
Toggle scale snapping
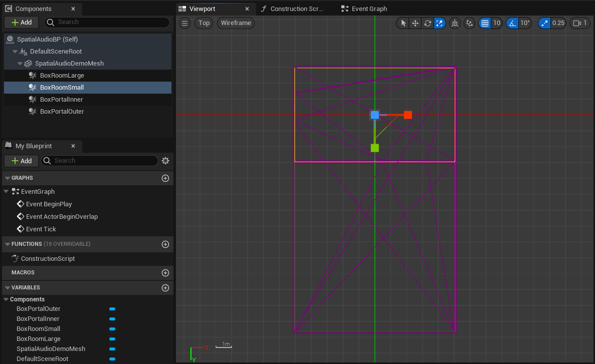(544, 23)
